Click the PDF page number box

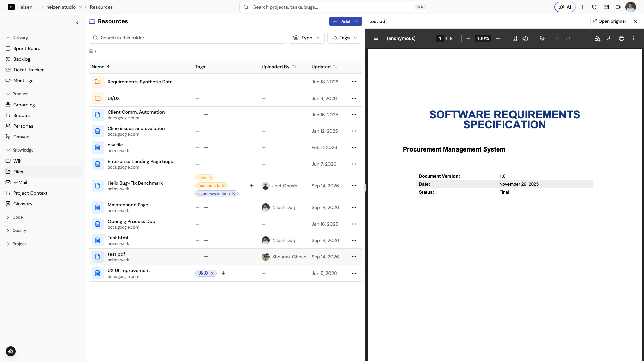pos(440,38)
